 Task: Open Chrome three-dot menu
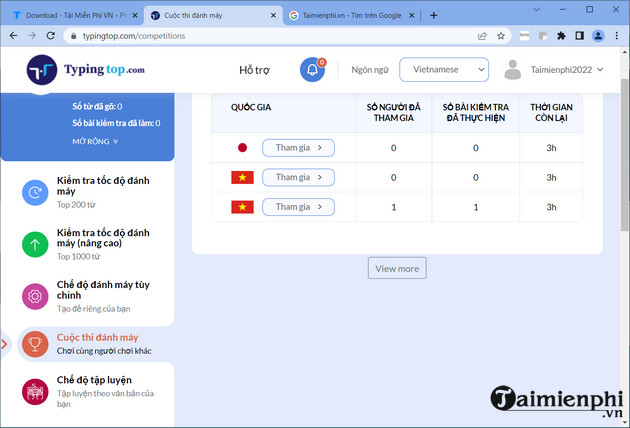pos(617,36)
